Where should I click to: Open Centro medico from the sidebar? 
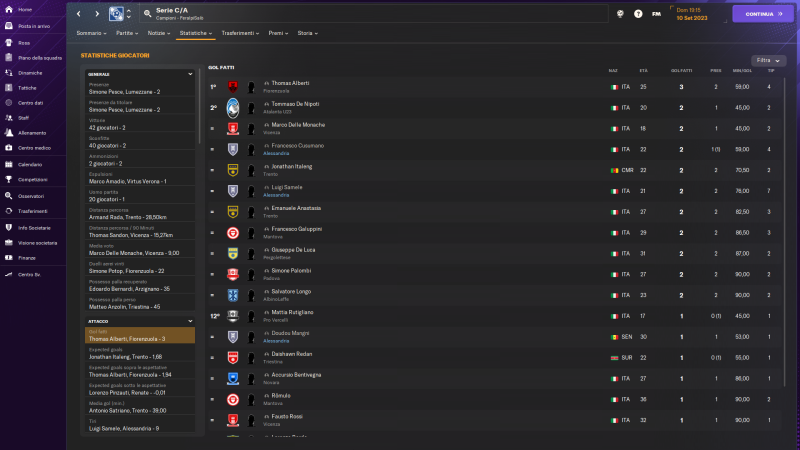point(8,147)
